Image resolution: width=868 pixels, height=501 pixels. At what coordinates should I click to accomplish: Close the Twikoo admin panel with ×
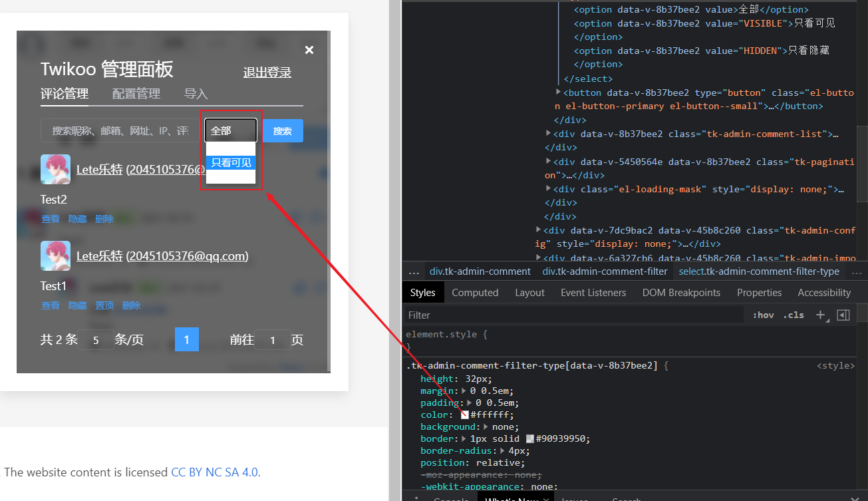click(309, 50)
